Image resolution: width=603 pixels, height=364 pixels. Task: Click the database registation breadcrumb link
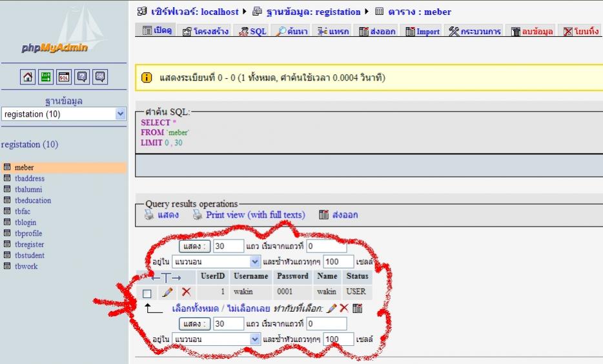pos(313,12)
